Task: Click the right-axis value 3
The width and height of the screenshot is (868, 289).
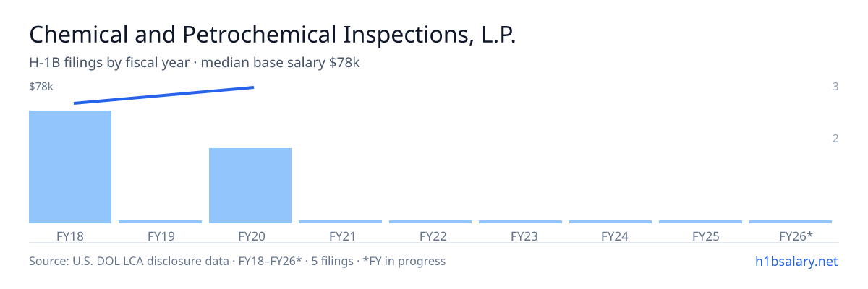Action: 835,87
